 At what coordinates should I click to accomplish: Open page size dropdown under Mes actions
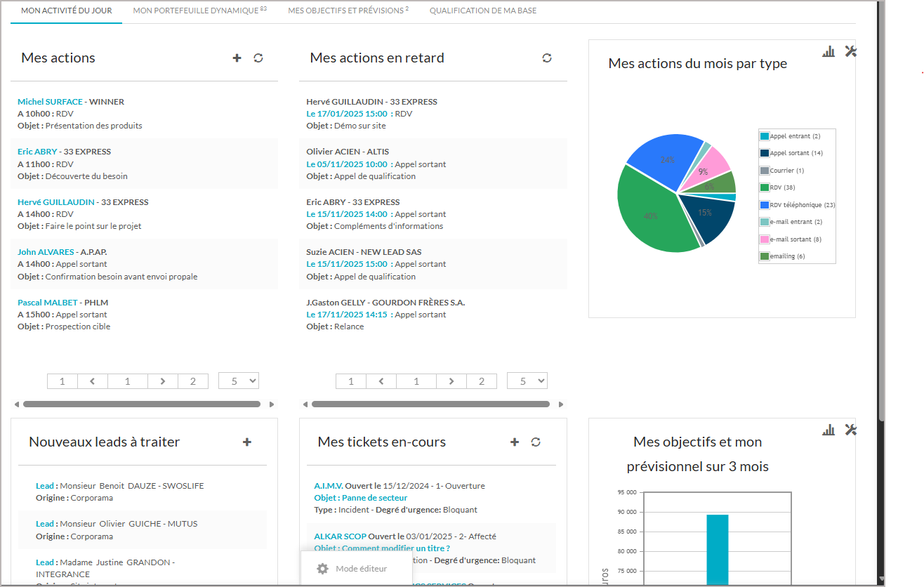coord(239,381)
